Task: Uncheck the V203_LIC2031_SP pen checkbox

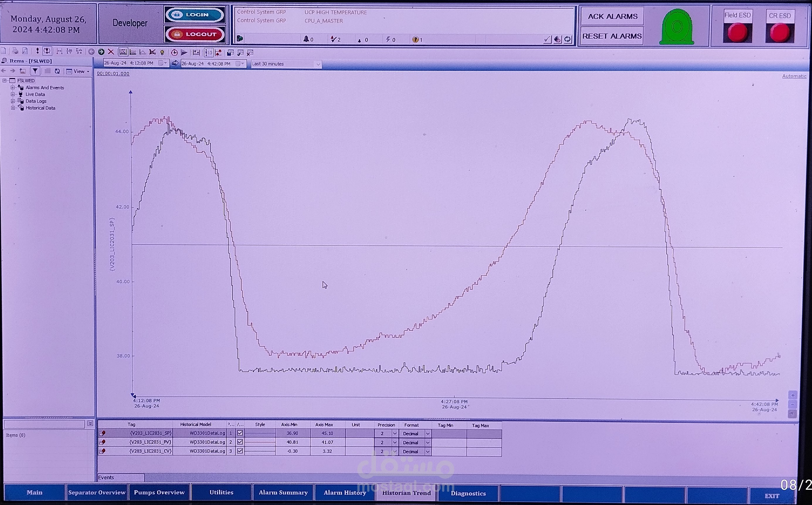Action: click(x=240, y=433)
